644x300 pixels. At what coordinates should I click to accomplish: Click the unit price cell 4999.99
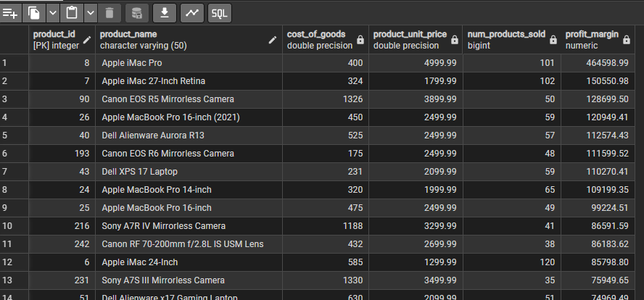[416, 63]
